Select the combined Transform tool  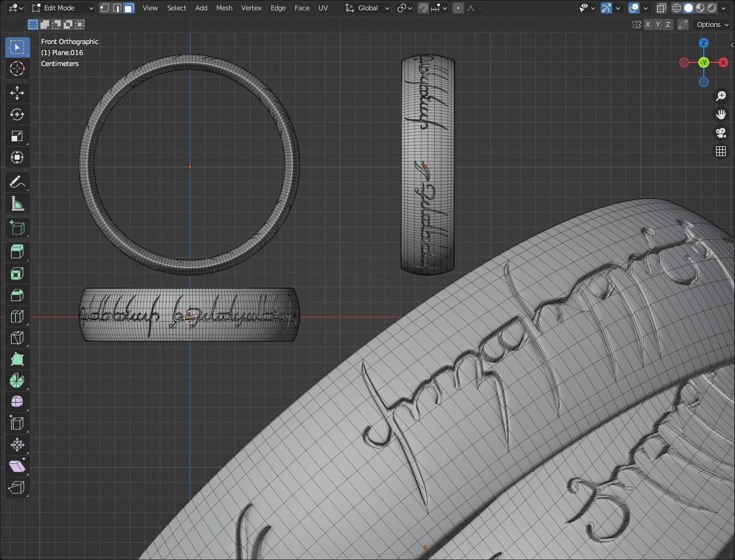click(17, 157)
